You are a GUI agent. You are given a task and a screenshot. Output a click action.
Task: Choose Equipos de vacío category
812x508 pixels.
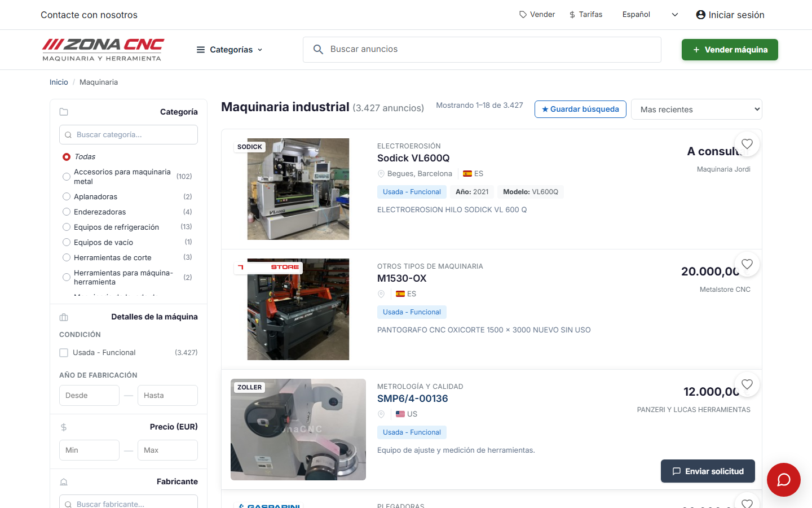[67, 243]
